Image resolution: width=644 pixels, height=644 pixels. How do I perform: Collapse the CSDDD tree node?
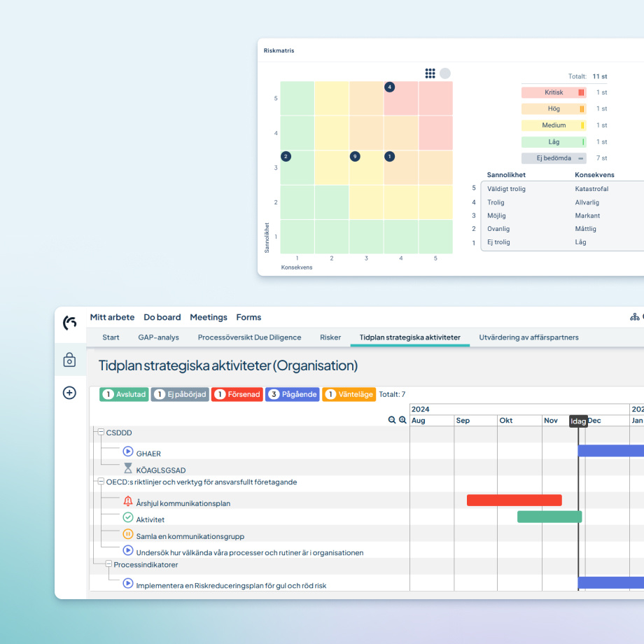pyautogui.click(x=100, y=433)
